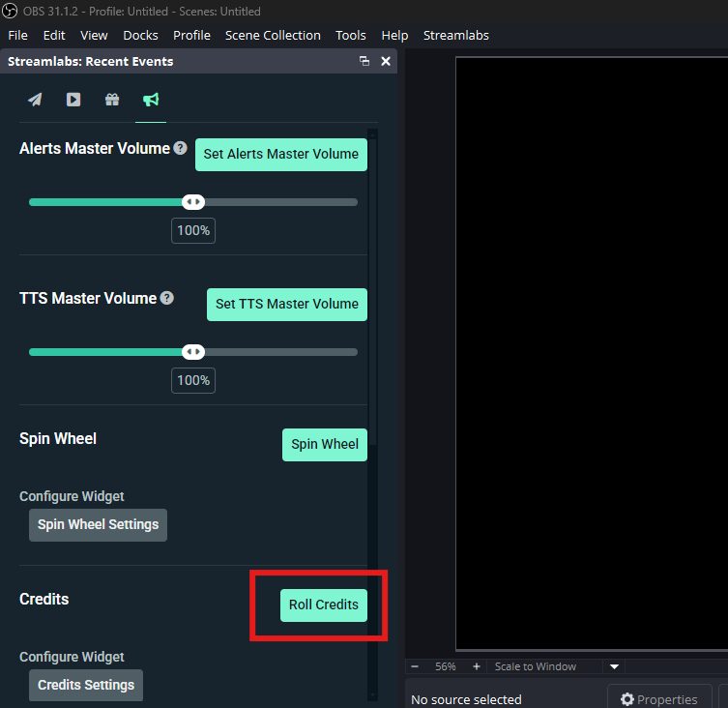Click the Spin Wheel Settings button
Image resolution: width=728 pixels, height=708 pixels.
point(98,524)
